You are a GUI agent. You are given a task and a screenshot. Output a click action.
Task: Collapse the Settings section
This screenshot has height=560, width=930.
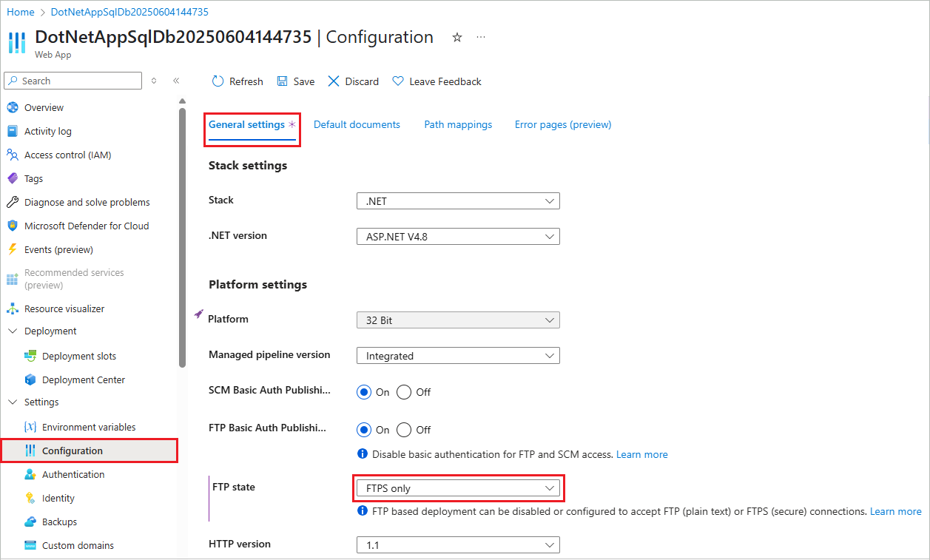point(13,402)
